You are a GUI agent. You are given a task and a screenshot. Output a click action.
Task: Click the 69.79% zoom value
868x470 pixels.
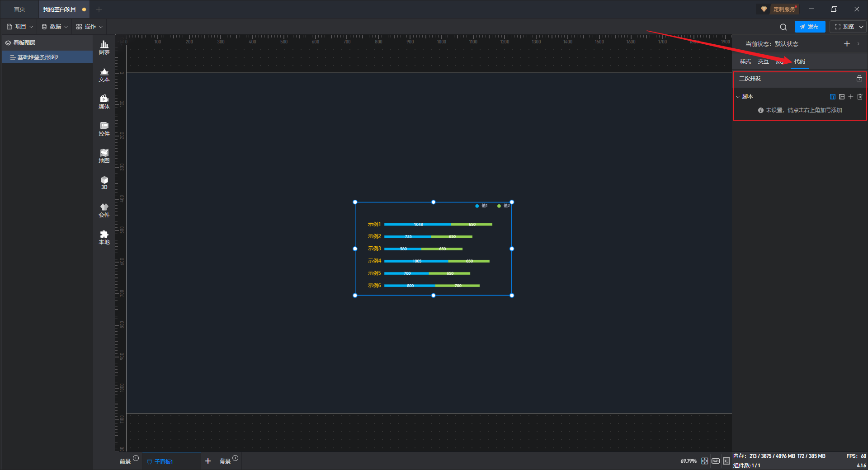(689, 461)
